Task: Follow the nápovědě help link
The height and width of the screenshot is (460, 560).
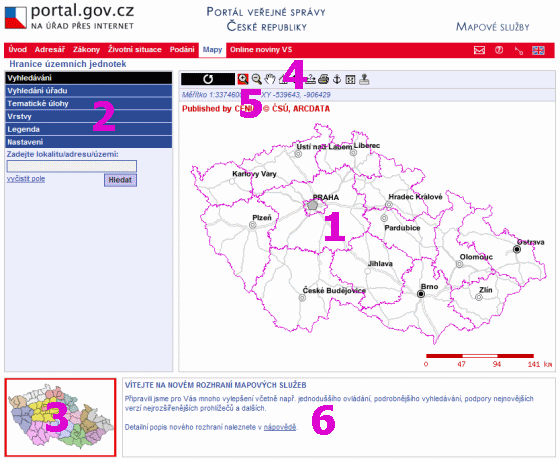Action: click(x=280, y=427)
